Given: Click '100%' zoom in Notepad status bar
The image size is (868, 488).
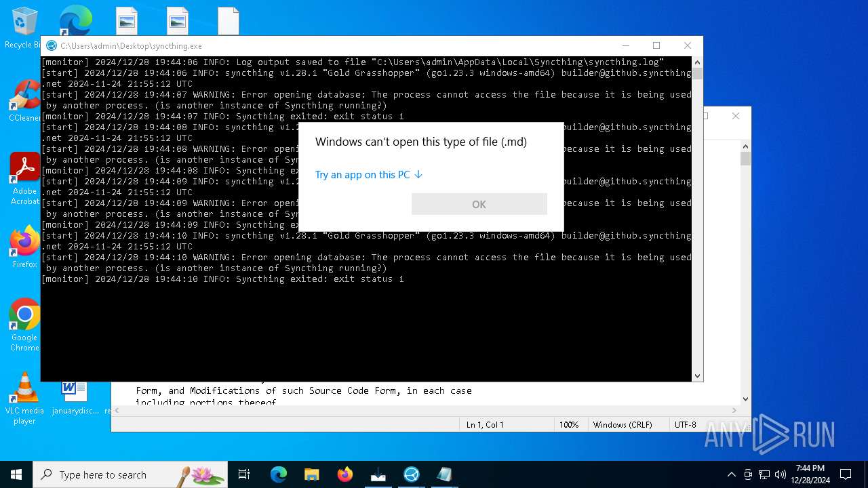Looking at the screenshot, I should [569, 425].
